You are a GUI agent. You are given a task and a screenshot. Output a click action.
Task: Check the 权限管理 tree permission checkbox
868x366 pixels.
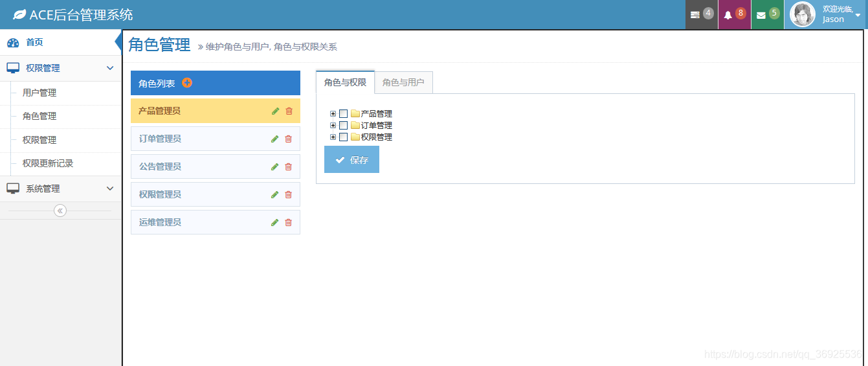click(x=343, y=137)
